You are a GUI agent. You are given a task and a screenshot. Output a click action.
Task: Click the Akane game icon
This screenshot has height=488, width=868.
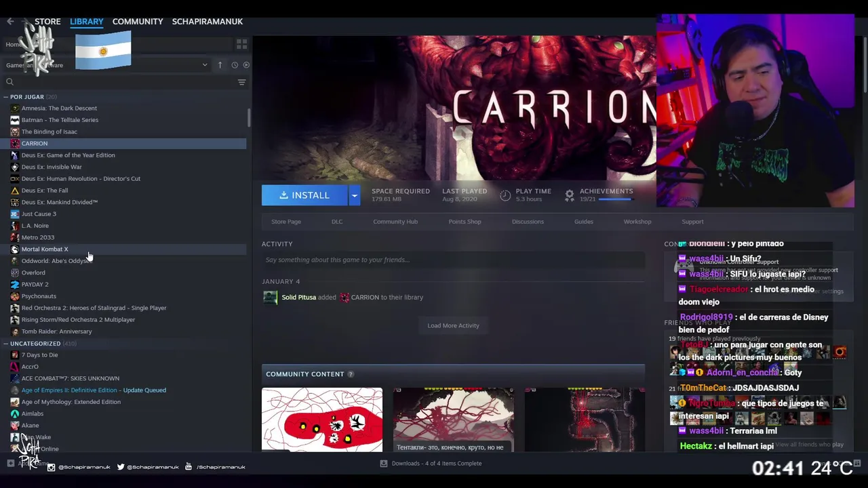point(15,426)
